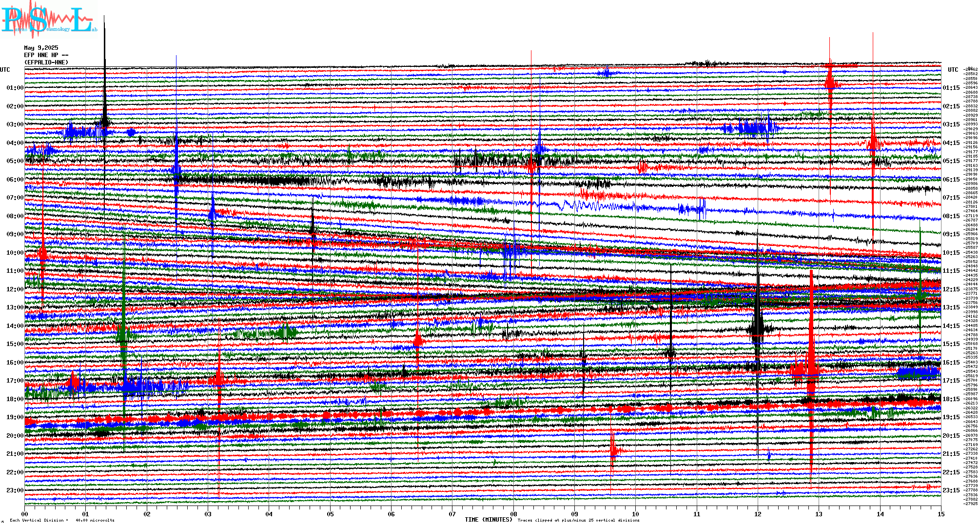This screenshot has width=980, height=527.
Task: Select the 10:00 hour label
Action: coord(15,253)
